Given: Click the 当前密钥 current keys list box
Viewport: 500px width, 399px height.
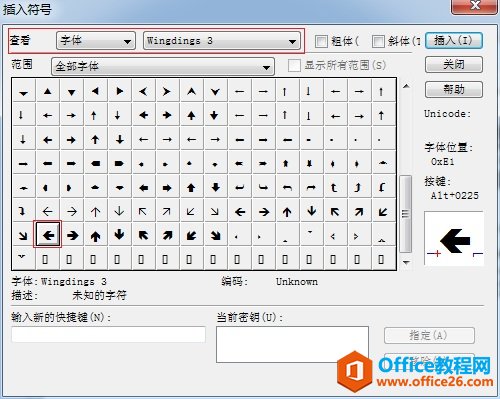Looking at the screenshot, I should (x=292, y=344).
